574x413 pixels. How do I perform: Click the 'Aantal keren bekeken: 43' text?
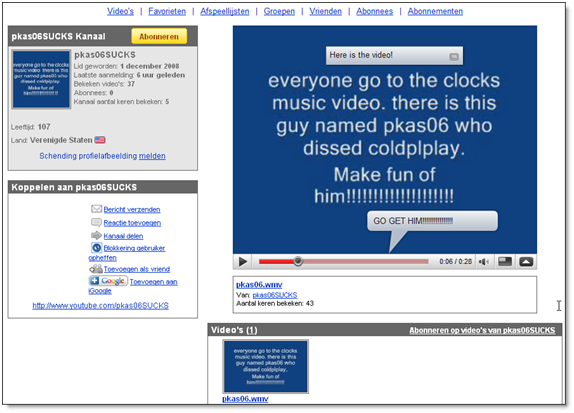click(275, 303)
